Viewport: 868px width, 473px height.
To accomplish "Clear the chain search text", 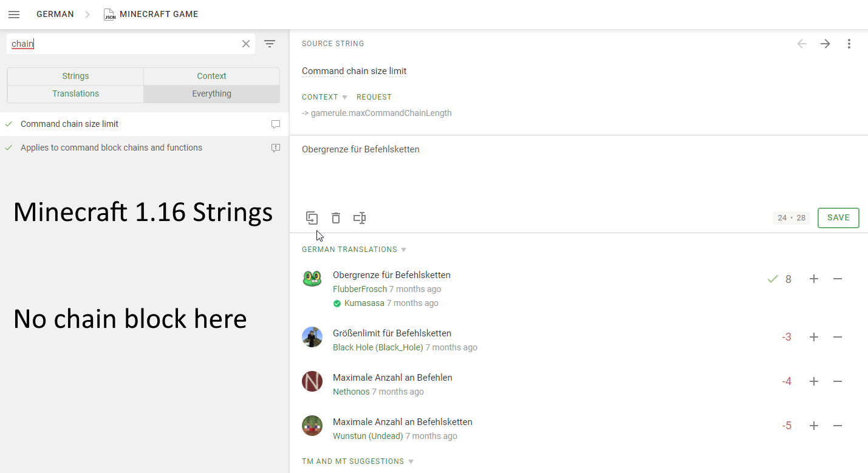I will [x=246, y=44].
